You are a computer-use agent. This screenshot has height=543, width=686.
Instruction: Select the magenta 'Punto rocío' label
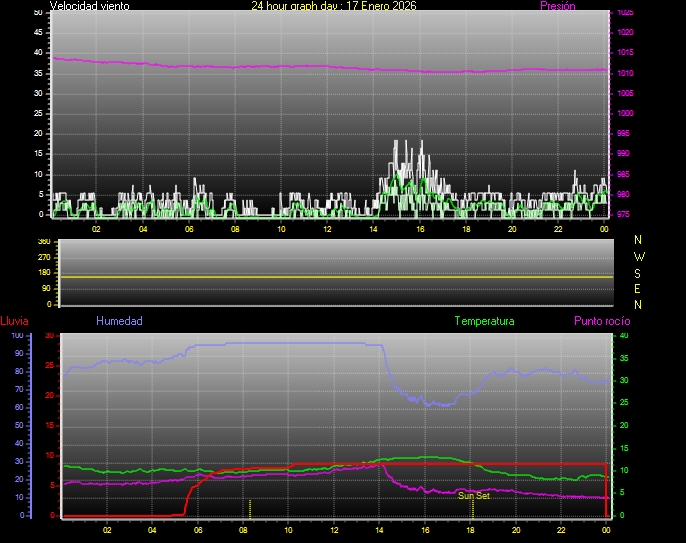tap(601, 321)
